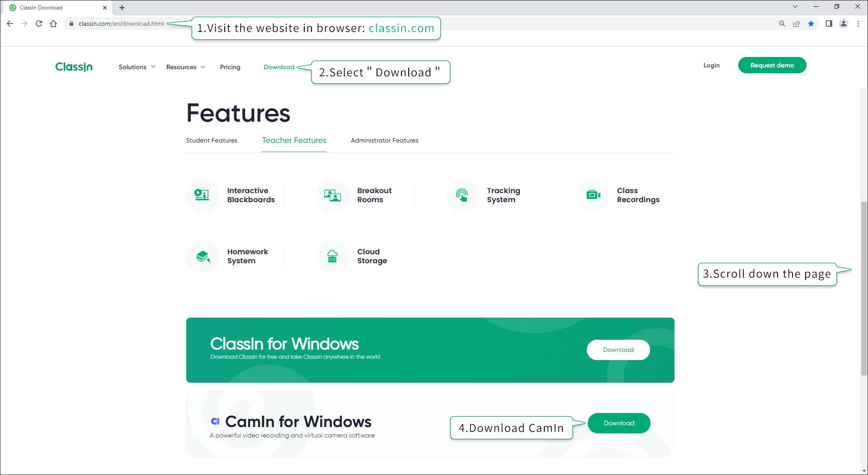Click the ClassIn logo
868x475 pixels.
tap(74, 67)
